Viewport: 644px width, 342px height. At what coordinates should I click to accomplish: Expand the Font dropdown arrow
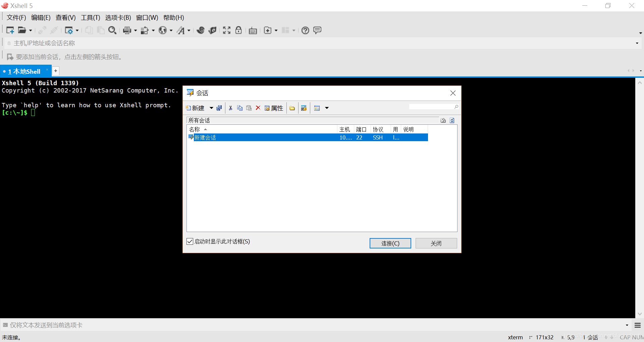(189, 31)
